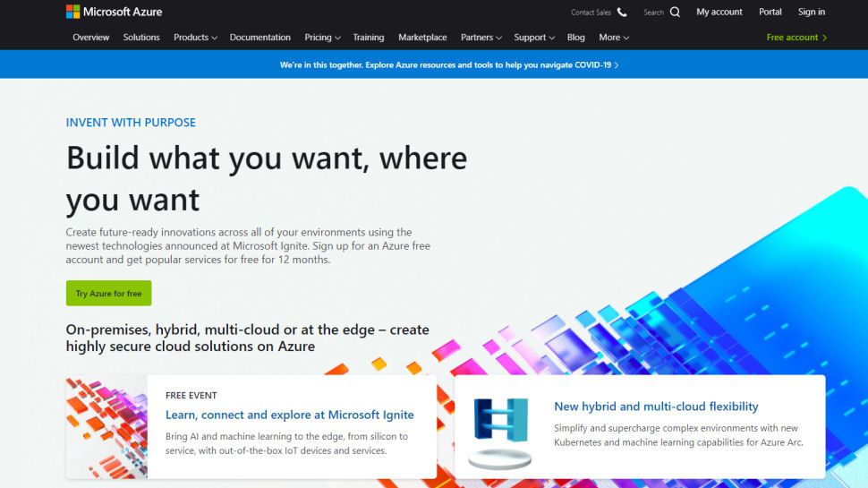Click the blue H icon for hybrid flexibility

coord(501,419)
